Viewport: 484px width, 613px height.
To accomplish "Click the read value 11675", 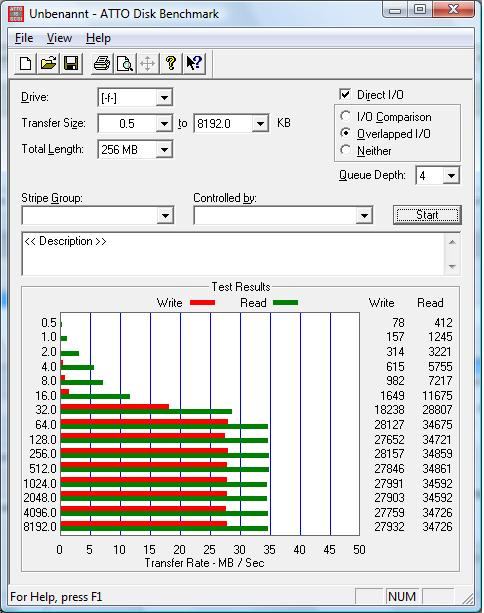I will 437,396.
